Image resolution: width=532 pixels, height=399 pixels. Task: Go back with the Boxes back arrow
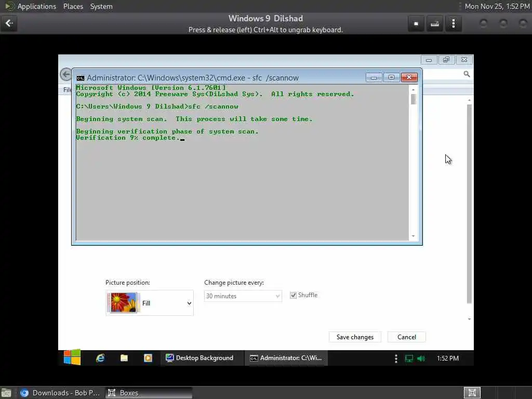9,23
